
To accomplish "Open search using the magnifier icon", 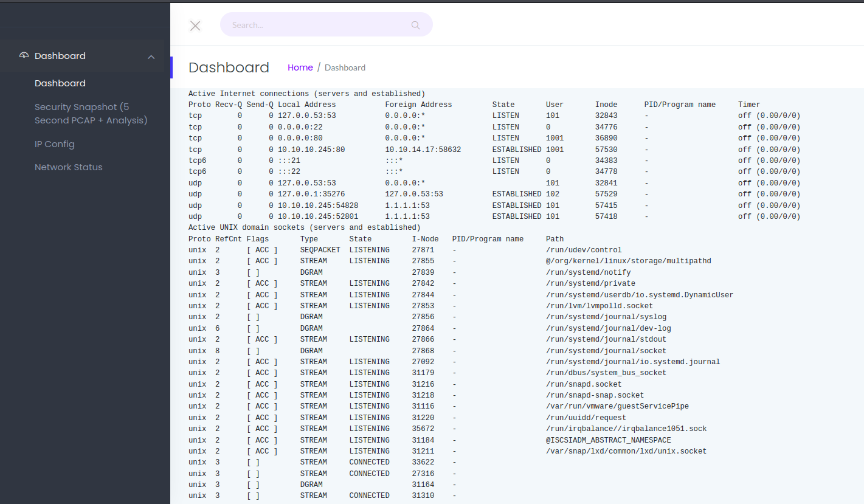I will coord(415,25).
